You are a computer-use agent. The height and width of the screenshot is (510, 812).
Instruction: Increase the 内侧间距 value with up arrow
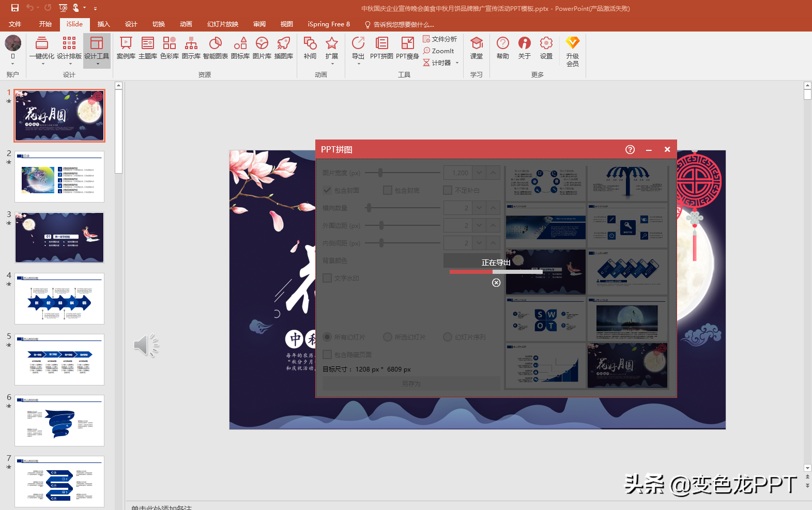(x=493, y=243)
